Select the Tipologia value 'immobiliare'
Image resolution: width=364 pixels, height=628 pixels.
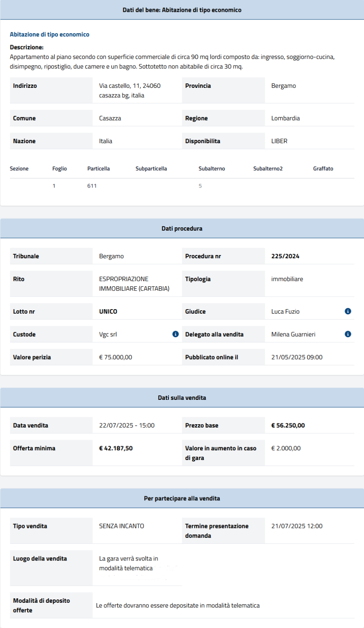287,279
